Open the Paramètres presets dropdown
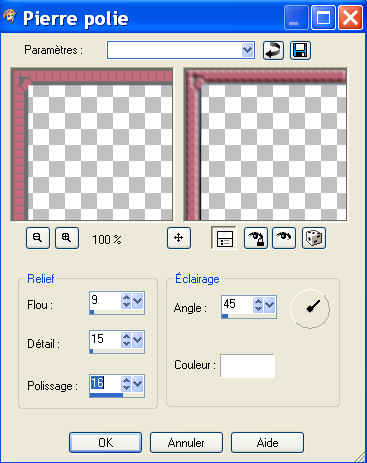This screenshot has width=367, height=463. pyautogui.click(x=247, y=50)
